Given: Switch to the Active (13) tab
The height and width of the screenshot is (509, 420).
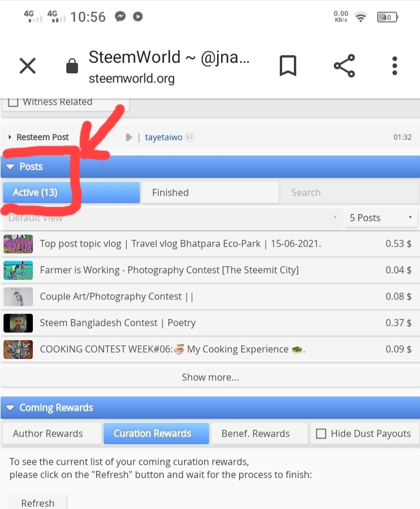Looking at the screenshot, I should pyautogui.click(x=71, y=192).
